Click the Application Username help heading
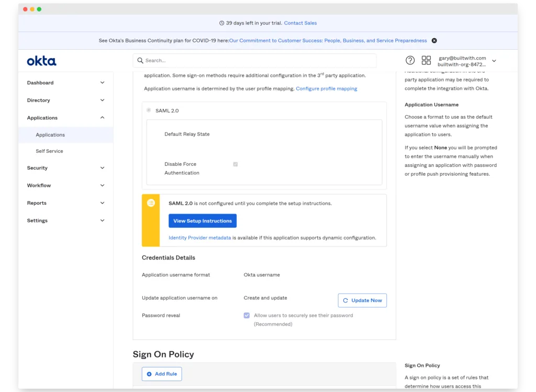 pos(431,105)
